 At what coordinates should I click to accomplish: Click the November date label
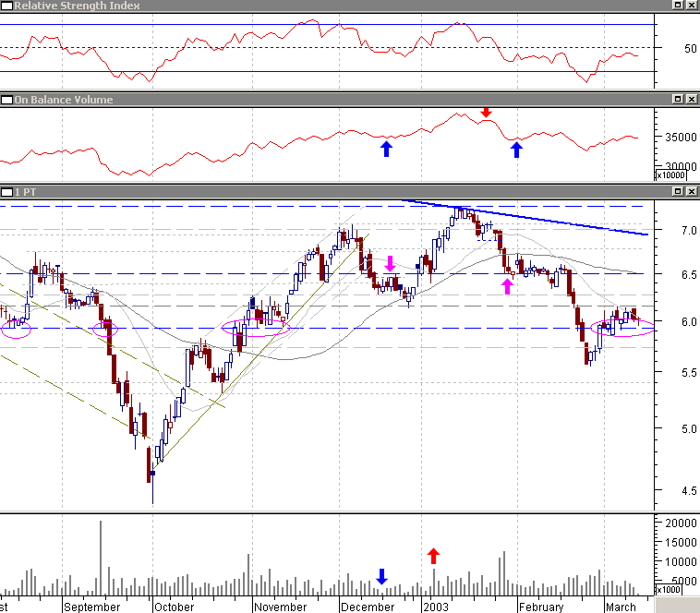pos(281,607)
